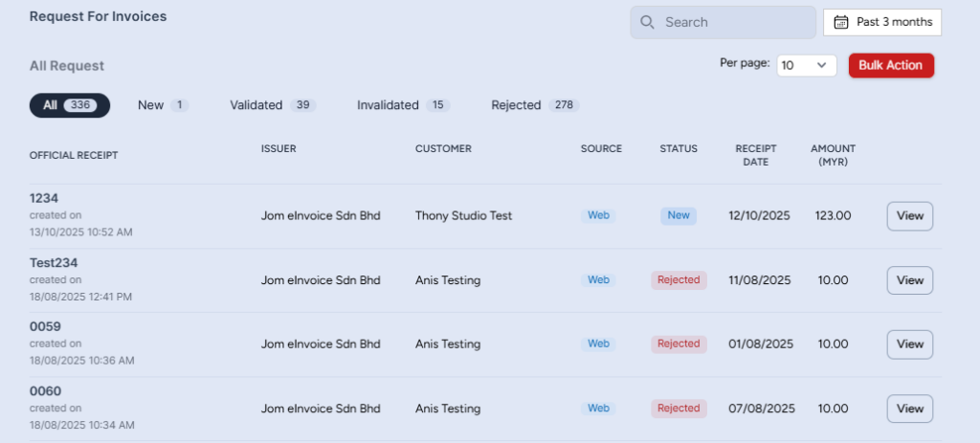The width and height of the screenshot is (980, 443).
Task: Click the amount 123.00
Action: pos(834,215)
